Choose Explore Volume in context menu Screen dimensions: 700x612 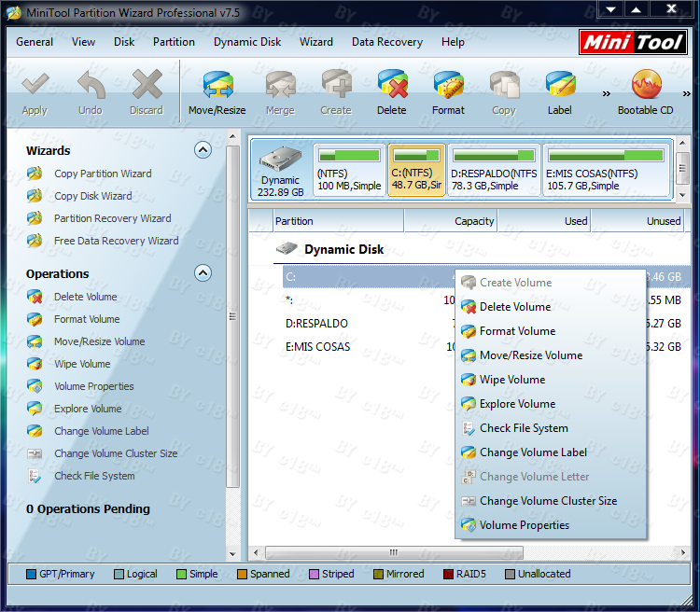coord(551,404)
